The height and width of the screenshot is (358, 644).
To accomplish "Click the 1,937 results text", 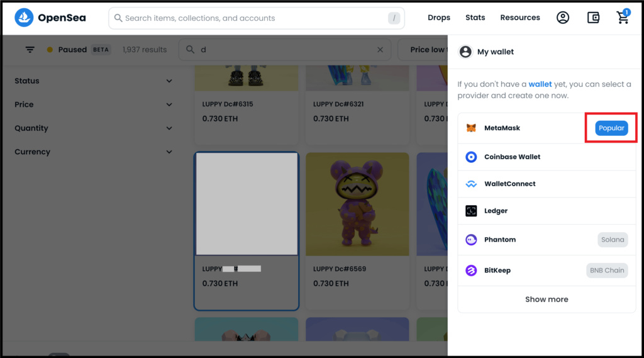I will click(145, 50).
